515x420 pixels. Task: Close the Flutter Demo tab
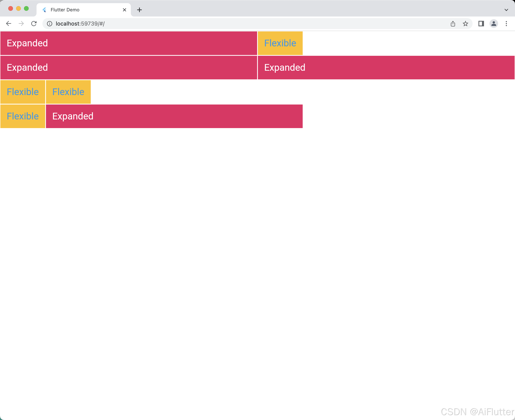click(x=125, y=10)
